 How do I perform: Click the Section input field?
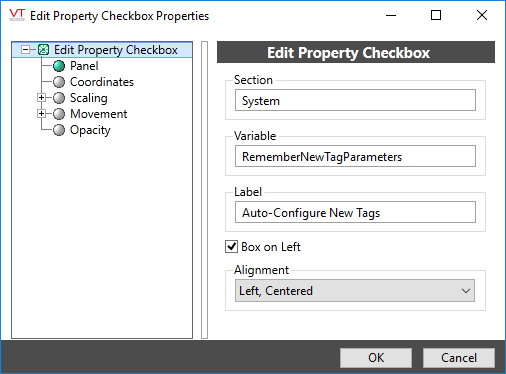point(355,100)
